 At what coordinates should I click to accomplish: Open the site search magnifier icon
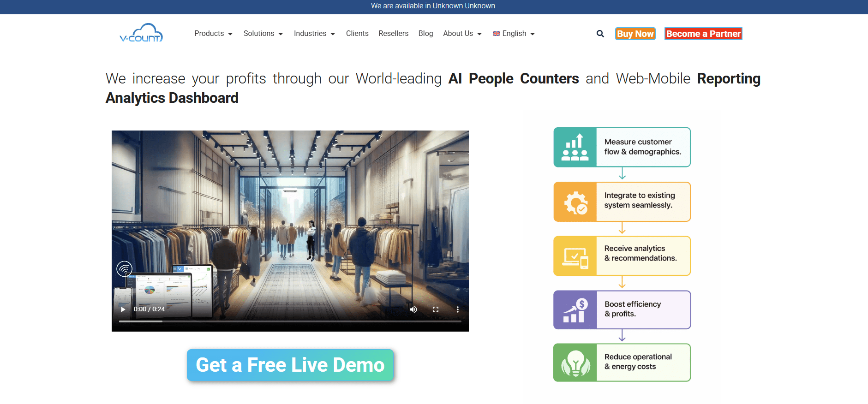[x=600, y=34]
